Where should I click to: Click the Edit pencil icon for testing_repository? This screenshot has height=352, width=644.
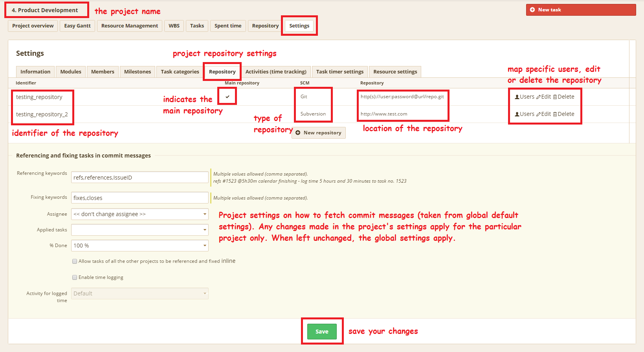tap(538, 97)
